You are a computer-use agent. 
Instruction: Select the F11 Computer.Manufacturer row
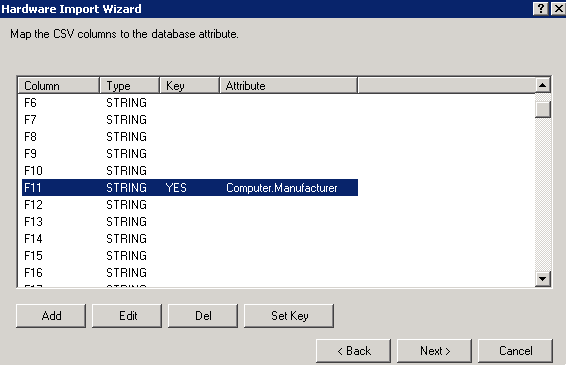pyautogui.click(x=190, y=188)
